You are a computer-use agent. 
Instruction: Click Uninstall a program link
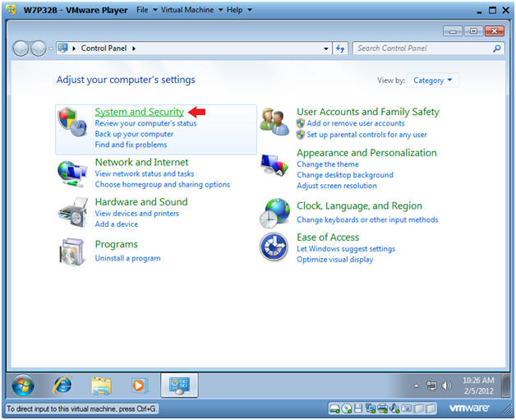[127, 258]
